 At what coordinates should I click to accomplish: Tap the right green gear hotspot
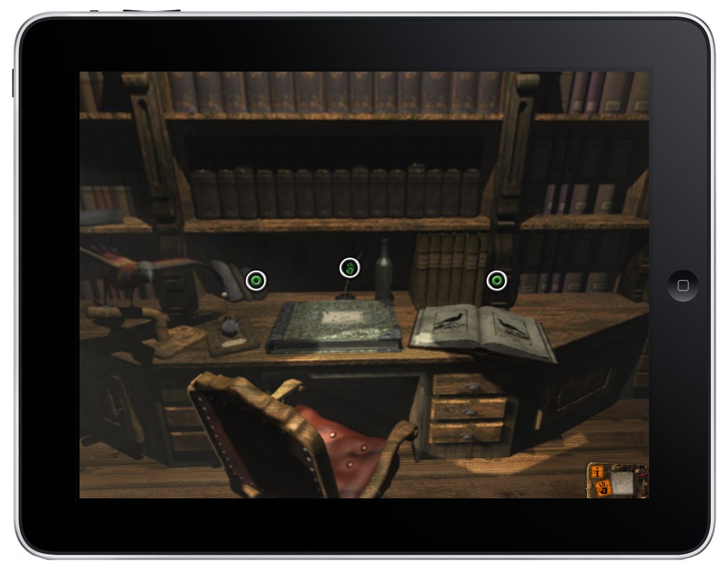tap(497, 280)
